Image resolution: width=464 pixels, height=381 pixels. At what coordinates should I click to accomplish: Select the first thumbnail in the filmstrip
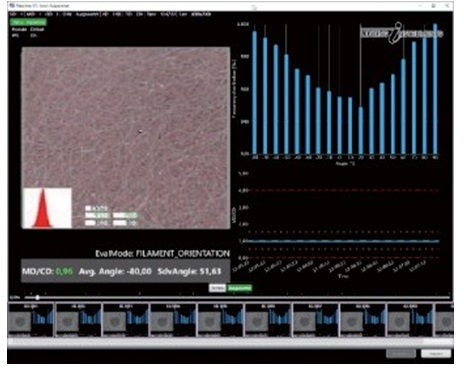pyautogui.click(x=31, y=320)
